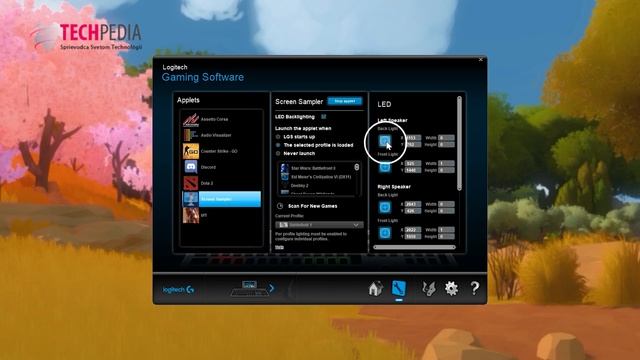Edit Right Speaker Front Light X field

pyautogui.click(x=413, y=230)
